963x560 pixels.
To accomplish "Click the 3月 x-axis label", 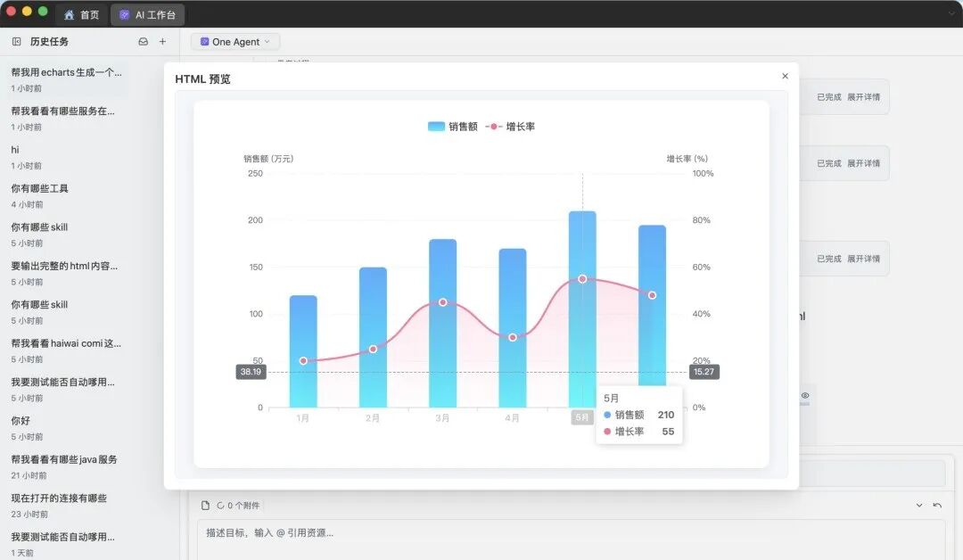I will pyautogui.click(x=442, y=418).
